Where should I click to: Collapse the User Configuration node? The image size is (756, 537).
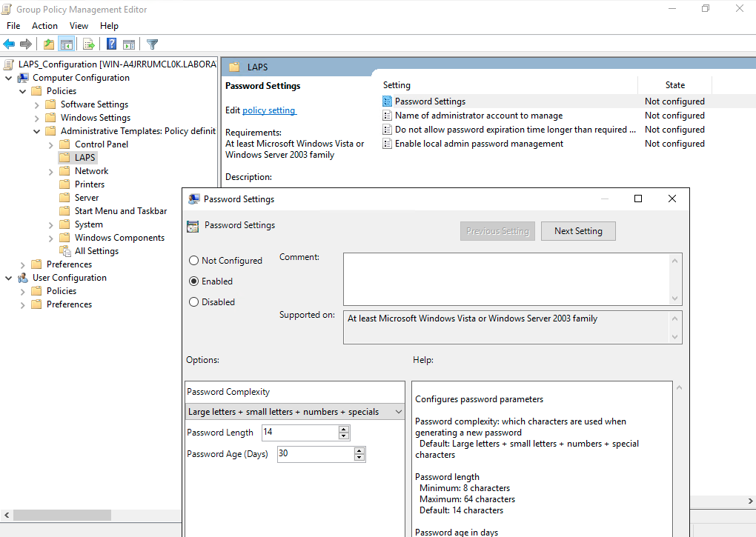coord(9,278)
